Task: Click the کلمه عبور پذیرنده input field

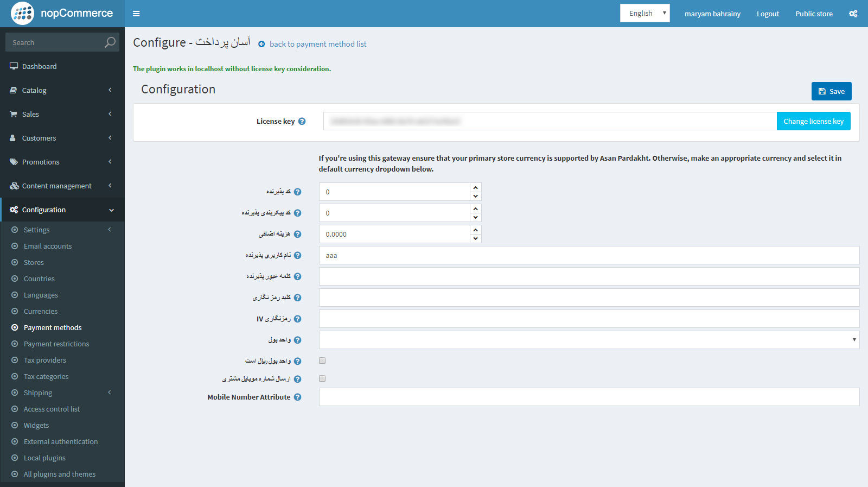Action: point(589,276)
